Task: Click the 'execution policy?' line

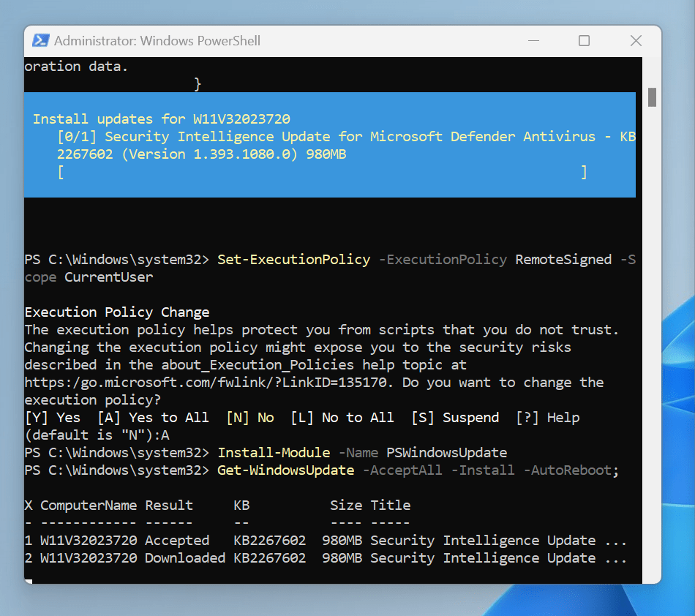Action: tap(93, 399)
